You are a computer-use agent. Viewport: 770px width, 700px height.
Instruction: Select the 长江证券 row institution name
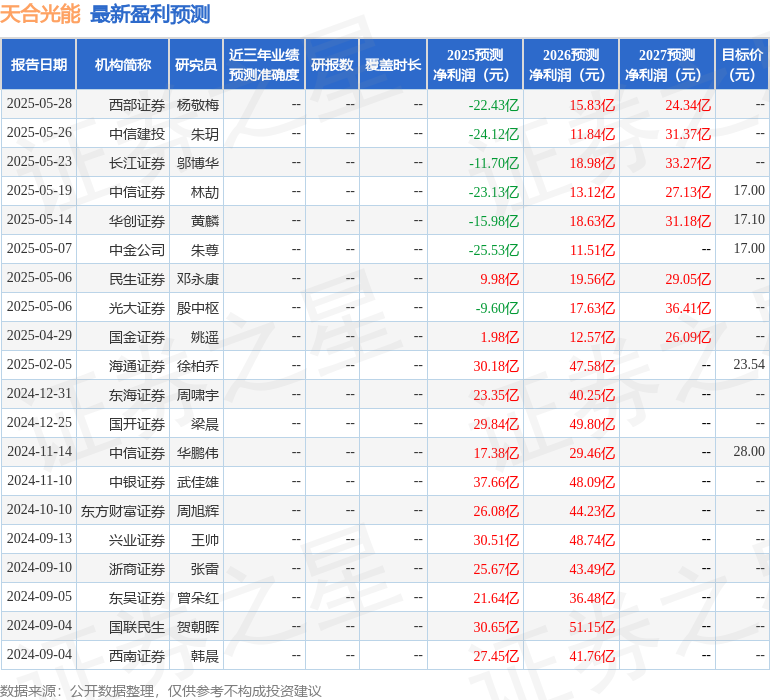click(137, 162)
